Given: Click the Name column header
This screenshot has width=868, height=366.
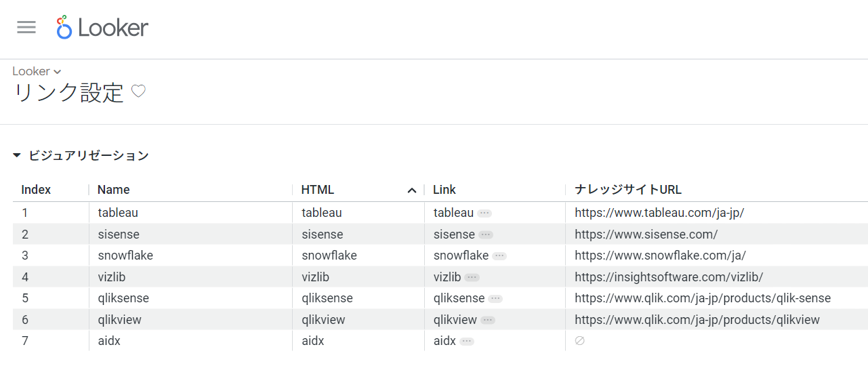Looking at the screenshot, I should tap(113, 190).
